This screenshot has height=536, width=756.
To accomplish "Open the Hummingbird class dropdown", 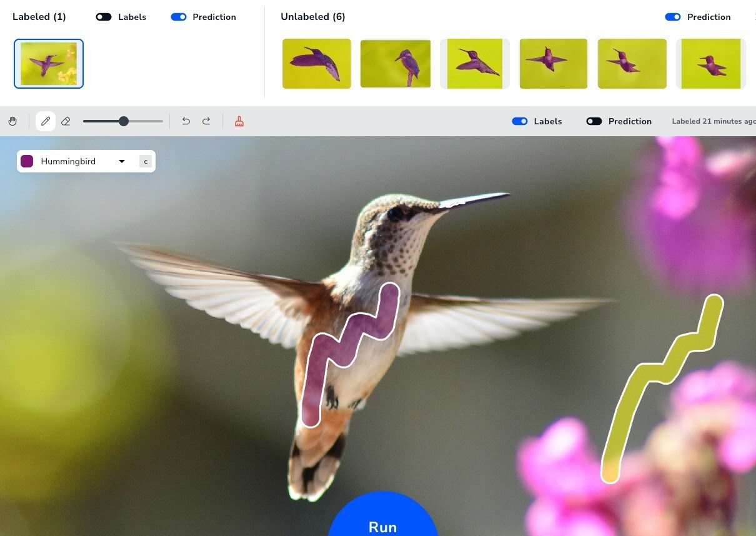I will (x=122, y=161).
